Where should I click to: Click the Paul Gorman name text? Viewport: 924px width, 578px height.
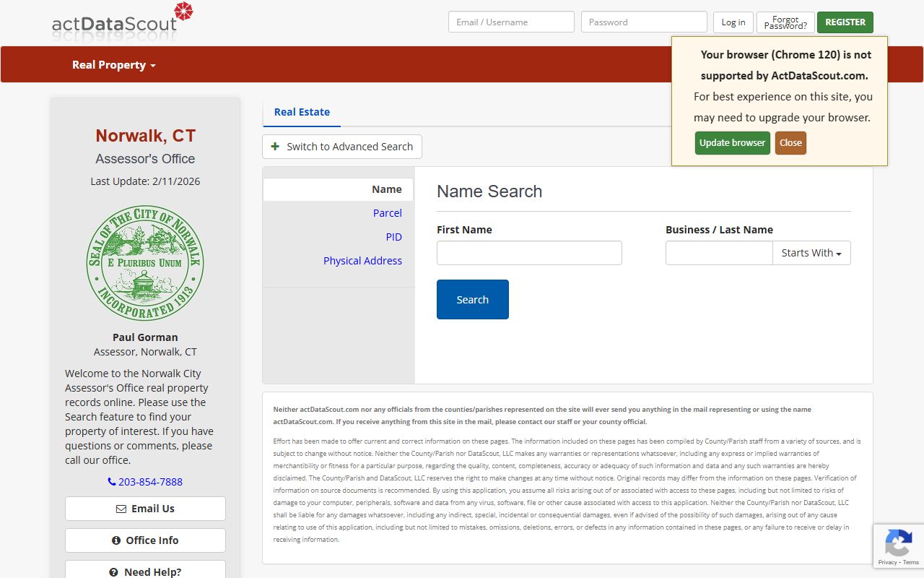(x=145, y=337)
